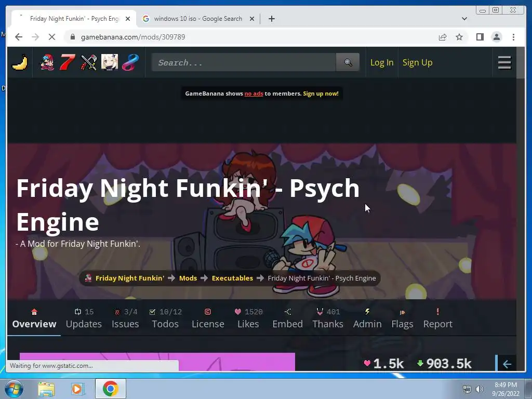This screenshot has width=532, height=399.
Task: Open the Mods breadcrumb link
Action: (188, 278)
